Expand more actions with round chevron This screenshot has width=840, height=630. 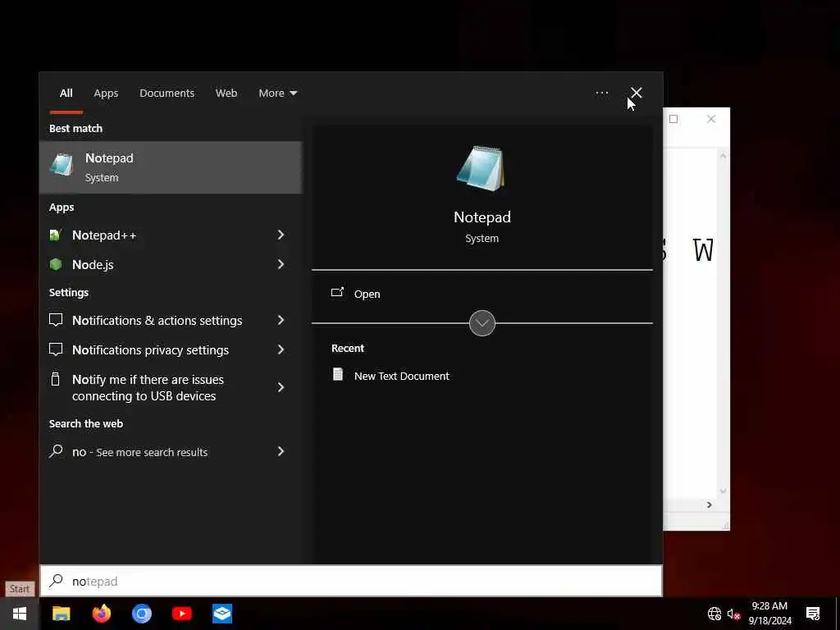click(x=482, y=323)
